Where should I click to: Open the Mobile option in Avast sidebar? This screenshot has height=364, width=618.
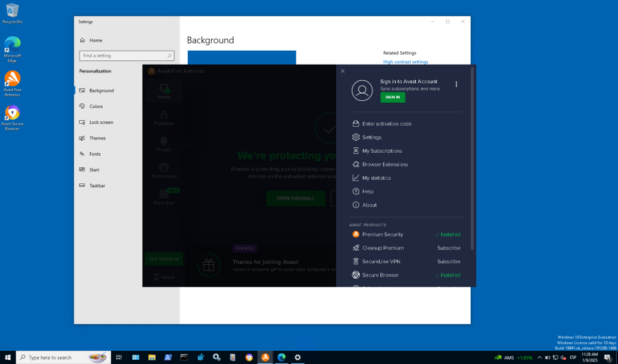[x=164, y=277]
